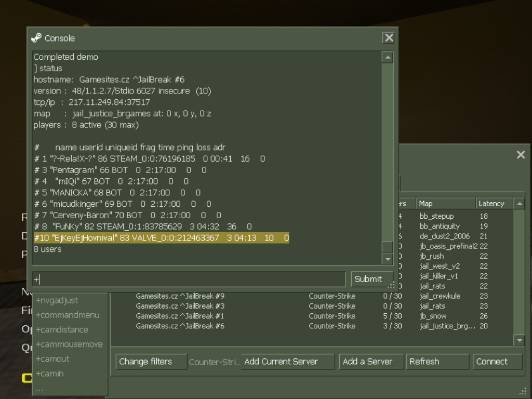This screenshot has width=532, height=399.
Task: Click the "3 / 30" players cell
Action: click(393, 326)
